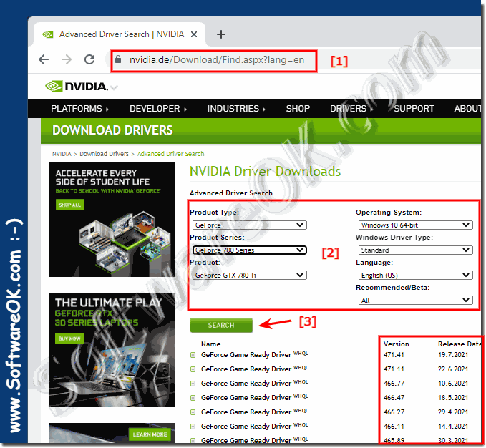Expand driver row for version 471.11
This screenshot has width=486, height=448.
click(193, 369)
